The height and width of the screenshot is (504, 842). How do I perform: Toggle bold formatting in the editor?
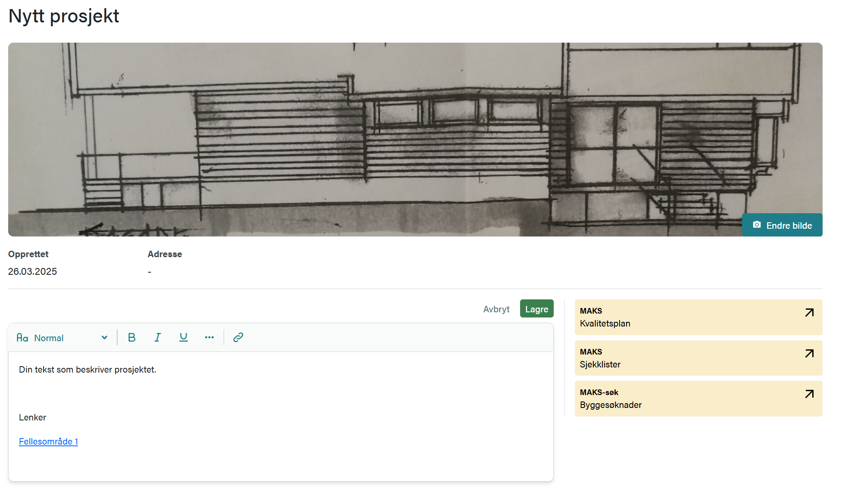(132, 338)
